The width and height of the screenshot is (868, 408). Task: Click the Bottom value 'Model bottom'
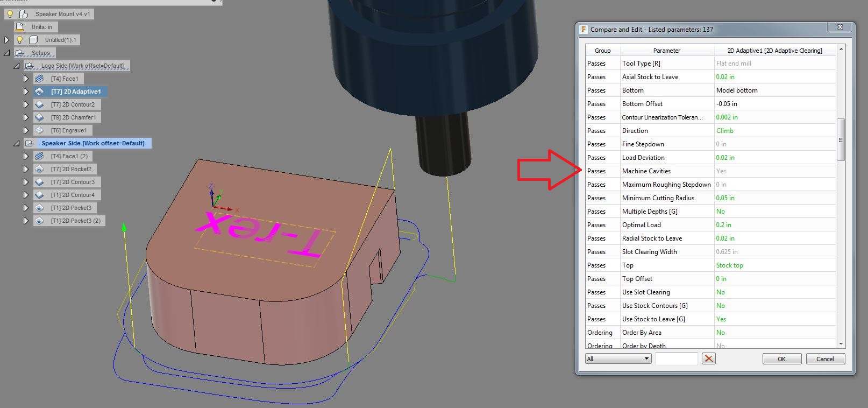point(737,90)
